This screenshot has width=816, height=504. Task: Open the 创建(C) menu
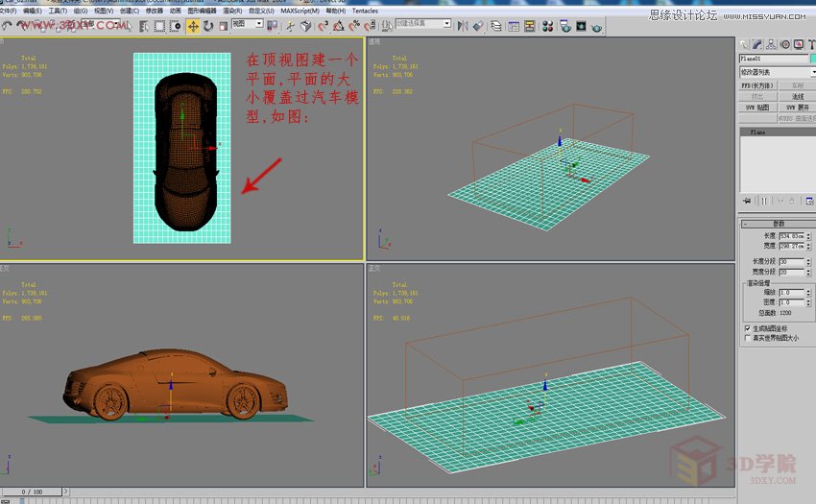tap(130, 11)
